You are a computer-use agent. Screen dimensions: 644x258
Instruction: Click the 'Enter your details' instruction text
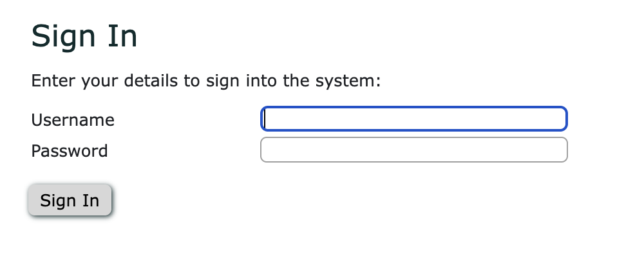[x=206, y=81]
